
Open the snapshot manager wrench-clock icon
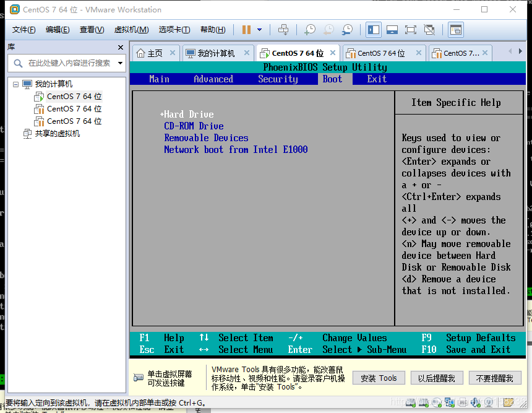coord(347,30)
